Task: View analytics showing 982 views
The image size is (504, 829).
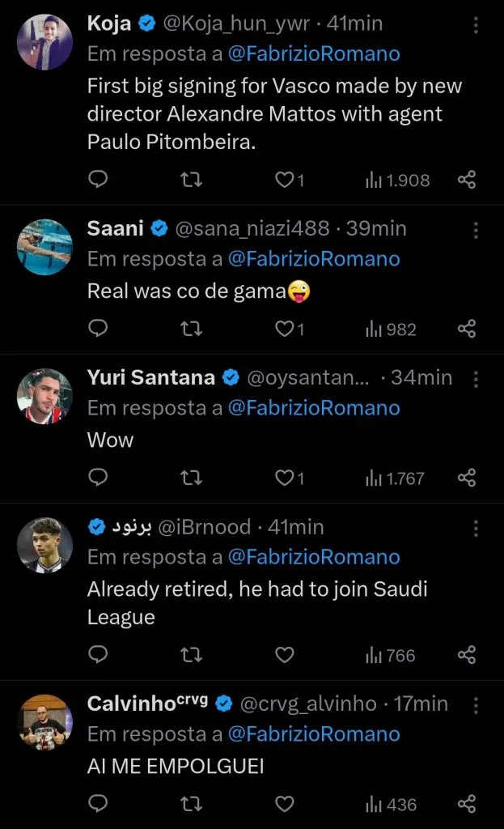Action: pyautogui.click(x=391, y=329)
